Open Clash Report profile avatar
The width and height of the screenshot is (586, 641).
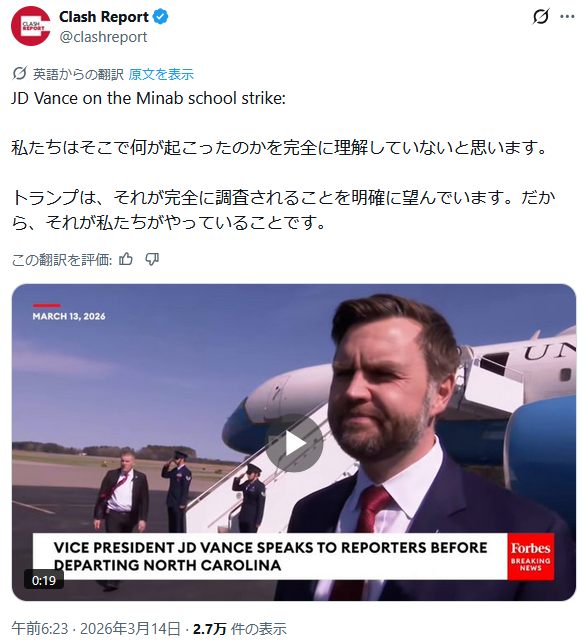pyautogui.click(x=31, y=26)
